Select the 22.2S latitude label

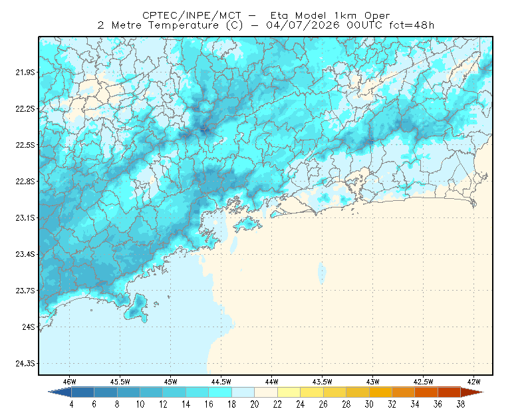tap(25, 108)
